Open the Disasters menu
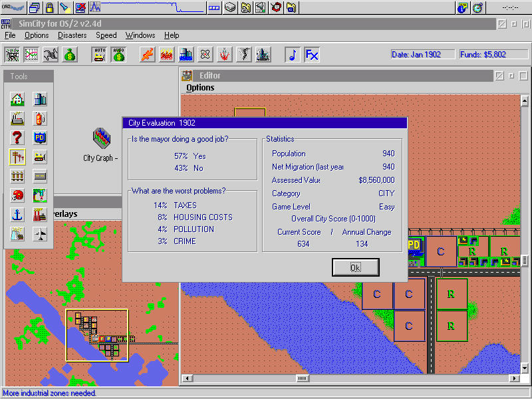 (x=72, y=35)
